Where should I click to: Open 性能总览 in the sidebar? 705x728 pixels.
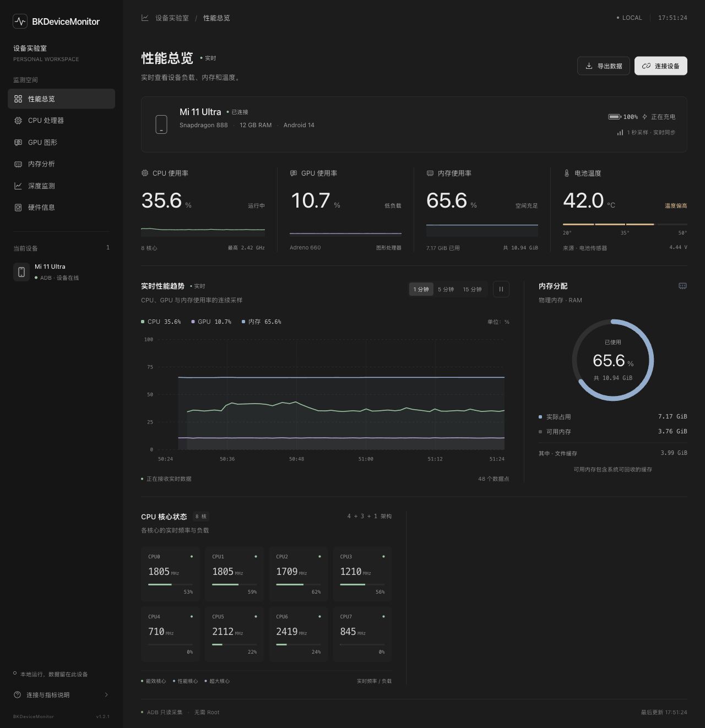point(61,99)
